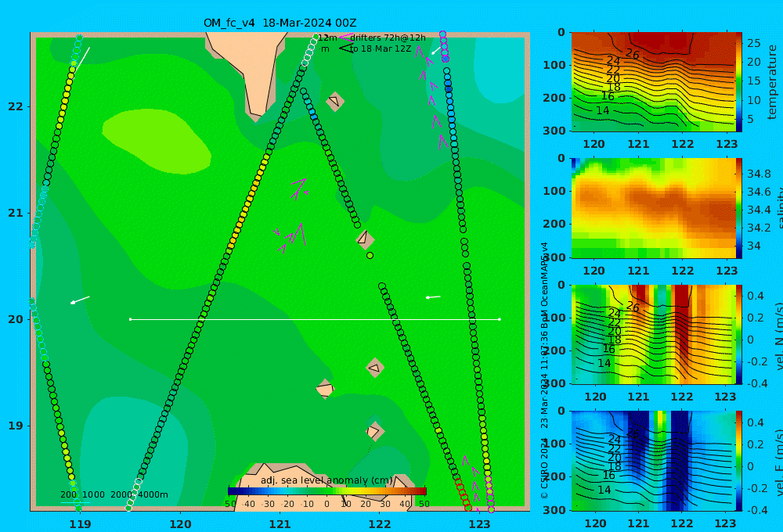Click the black arrow symbol in legend

tap(345, 49)
